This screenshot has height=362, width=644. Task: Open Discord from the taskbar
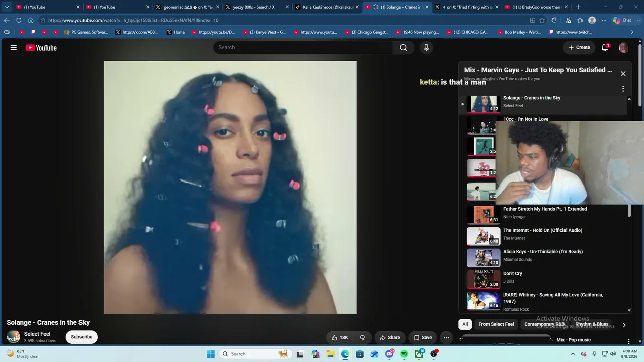click(389, 354)
